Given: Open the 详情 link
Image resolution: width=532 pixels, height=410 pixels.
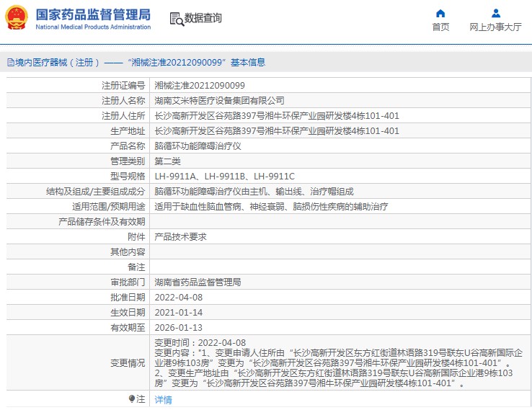Looking at the screenshot, I should (x=163, y=399).
